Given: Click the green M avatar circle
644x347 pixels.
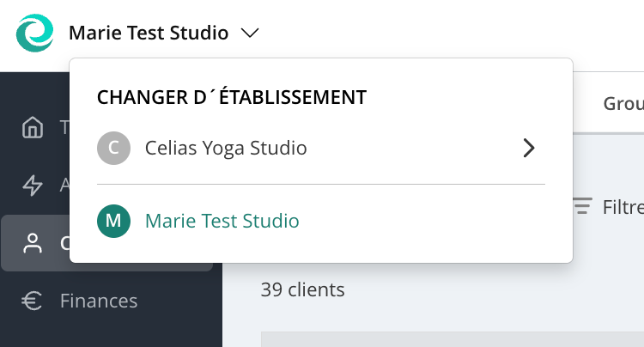Looking at the screenshot, I should [113, 221].
